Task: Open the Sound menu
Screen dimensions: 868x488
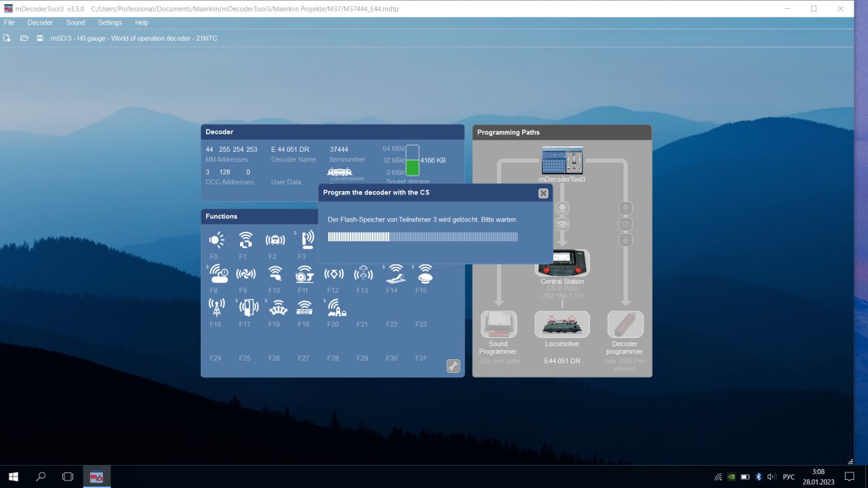Action: coord(75,22)
